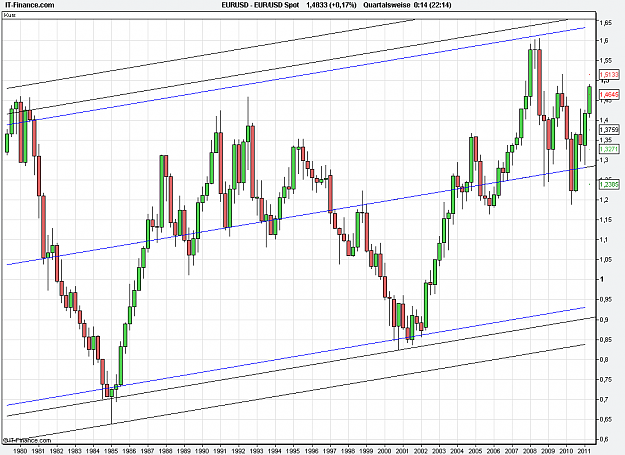Select the 2007 year label
The width and height of the screenshot is (625, 455).
coord(512,451)
